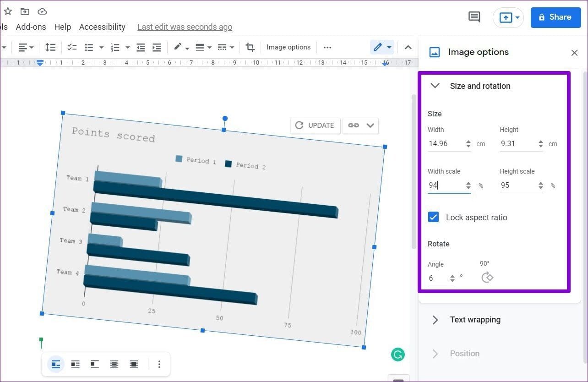588x382 pixels.
Task: Select the in line layout option
Action: click(x=56, y=365)
